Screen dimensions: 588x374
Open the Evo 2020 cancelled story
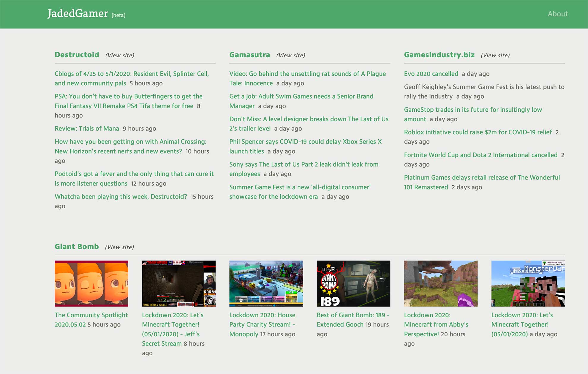point(431,74)
